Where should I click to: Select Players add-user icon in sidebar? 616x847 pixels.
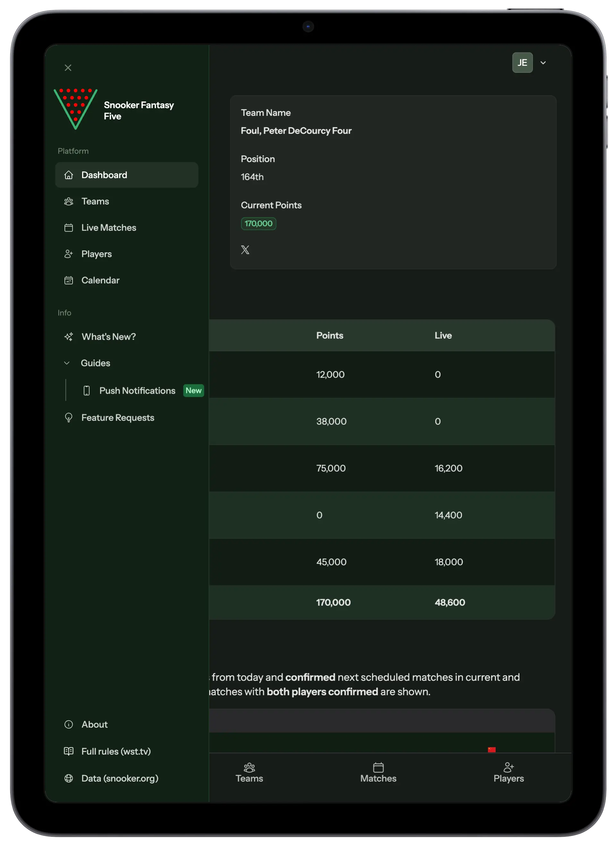point(69,254)
